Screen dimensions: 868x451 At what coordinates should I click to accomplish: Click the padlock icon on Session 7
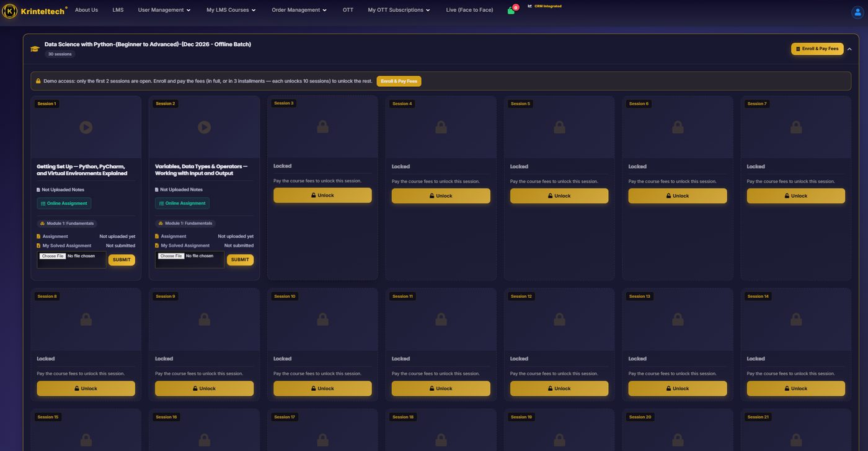(x=796, y=127)
